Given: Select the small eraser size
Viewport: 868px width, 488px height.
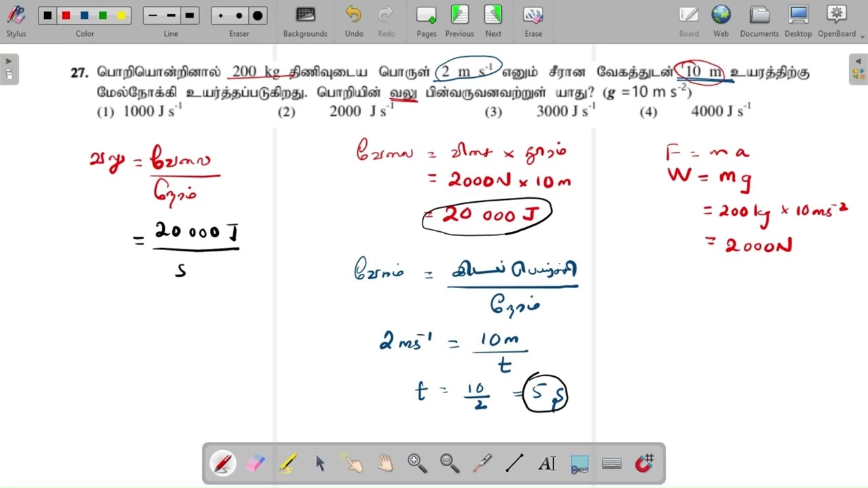Looking at the screenshot, I should 221,16.
